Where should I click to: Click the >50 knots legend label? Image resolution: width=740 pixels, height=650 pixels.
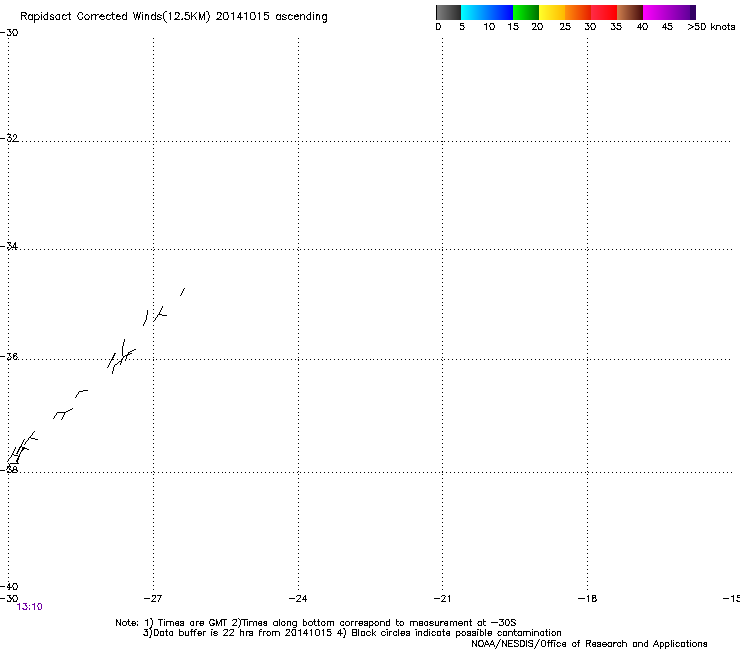[711, 27]
